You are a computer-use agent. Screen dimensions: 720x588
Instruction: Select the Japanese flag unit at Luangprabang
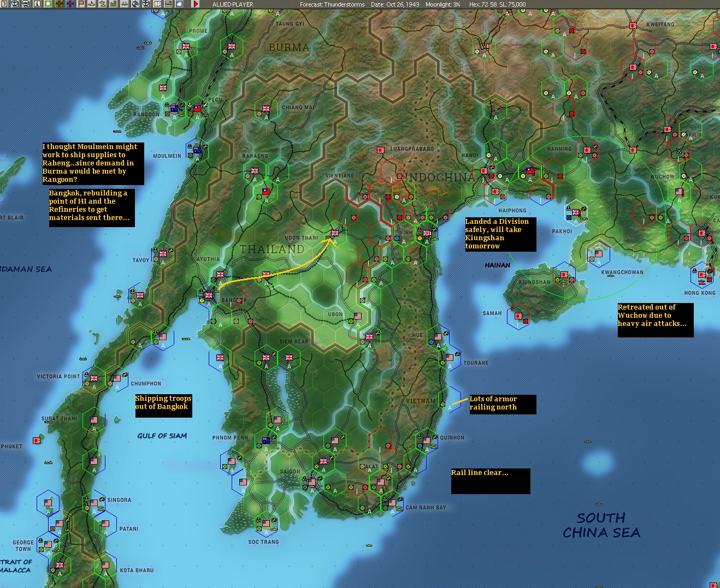click(381, 150)
